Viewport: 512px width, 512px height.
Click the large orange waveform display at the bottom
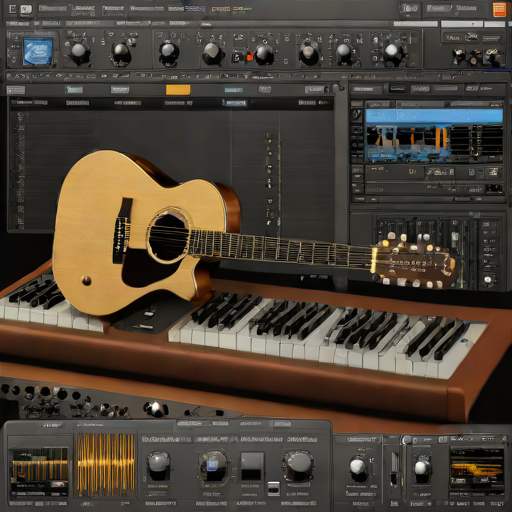click(x=106, y=465)
